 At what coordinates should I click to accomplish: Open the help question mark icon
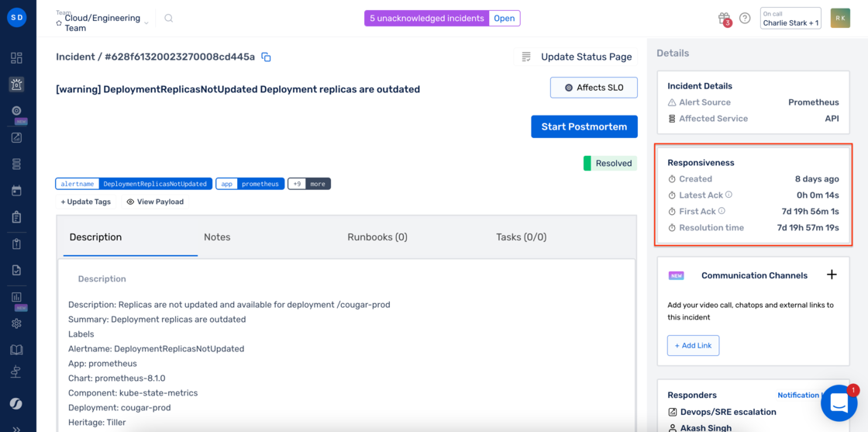pyautogui.click(x=745, y=19)
